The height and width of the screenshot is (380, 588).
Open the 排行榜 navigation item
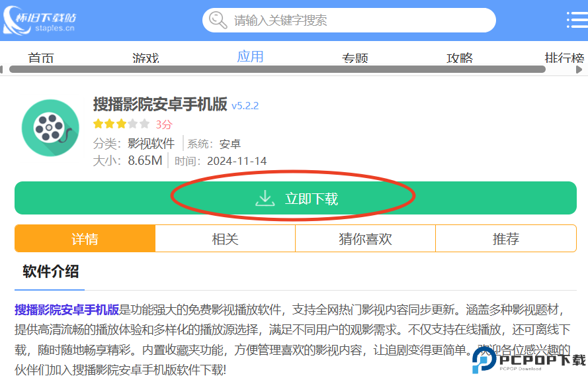click(565, 58)
